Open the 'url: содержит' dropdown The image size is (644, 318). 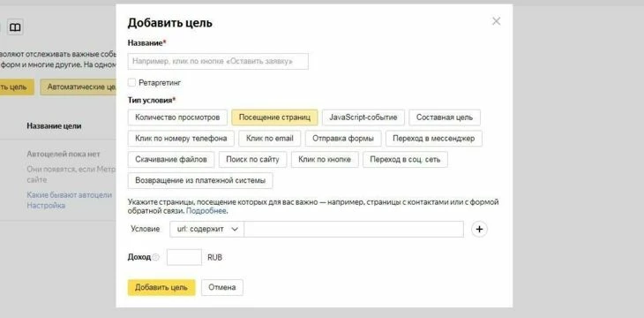pos(206,229)
